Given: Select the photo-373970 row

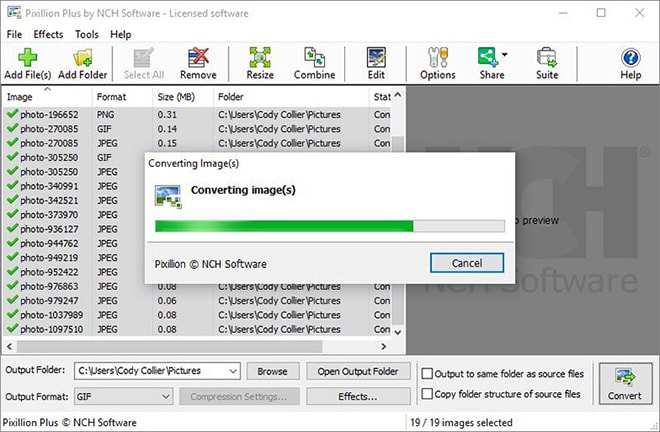Looking at the screenshot, I should pos(74,215).
